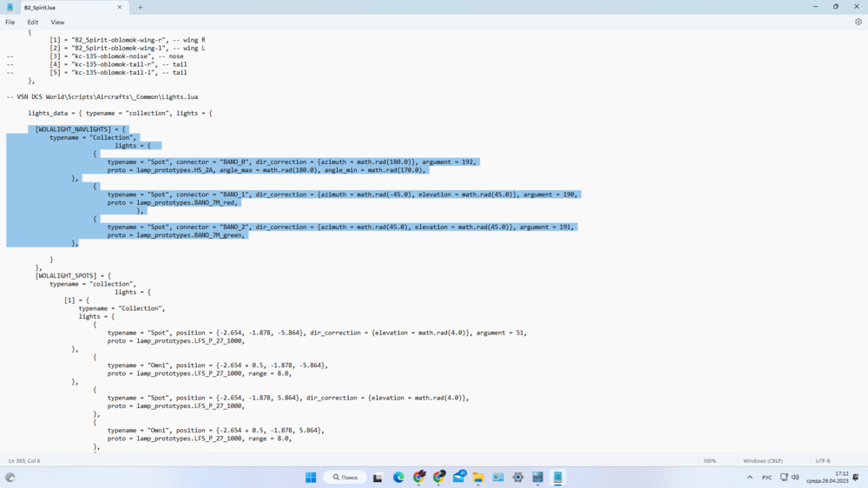The width and height of the screenshot is (868, 488).
Task: Click the Notepad app icon in title bar
Action: click(10, 8)
